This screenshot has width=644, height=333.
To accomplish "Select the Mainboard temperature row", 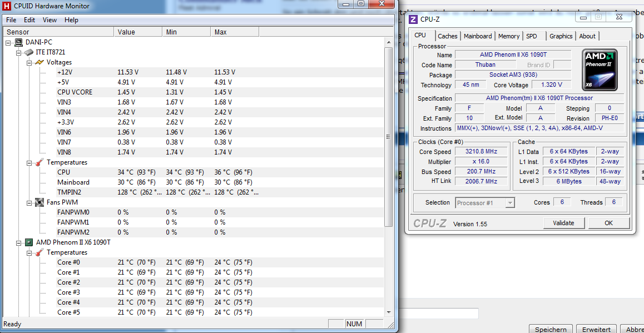I will (x=220, y=182).
